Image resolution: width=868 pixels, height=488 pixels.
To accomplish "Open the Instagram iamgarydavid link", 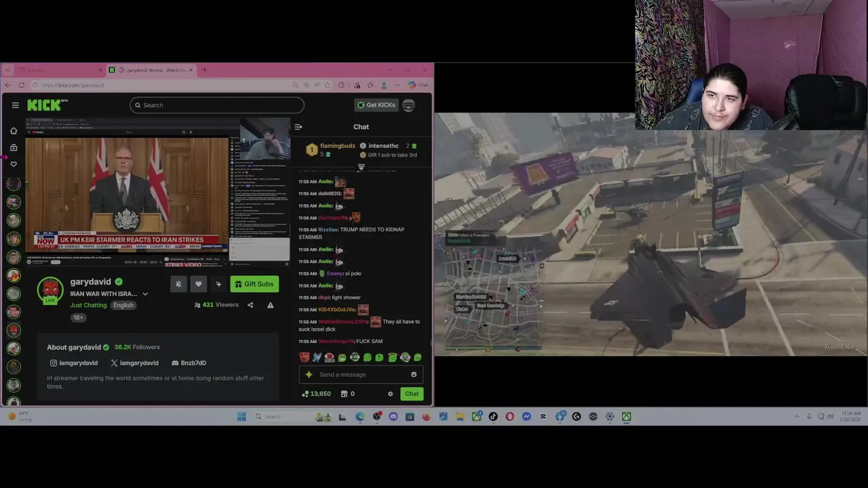I will [x=74, y=363].
